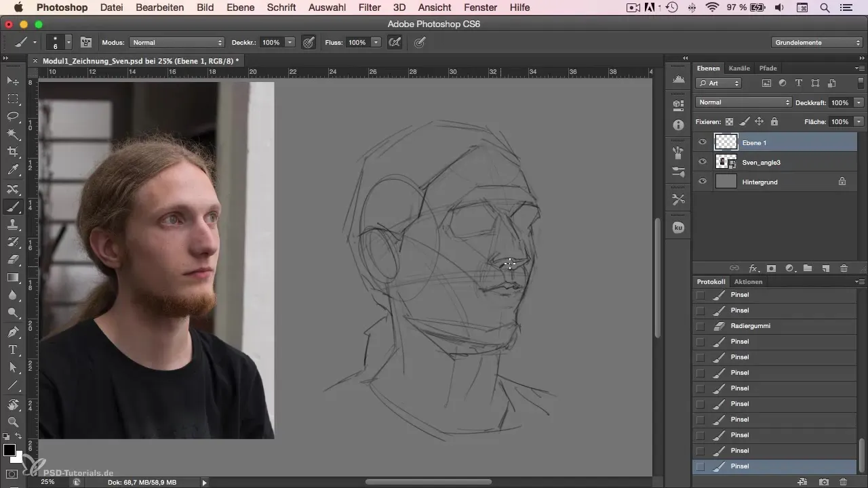Hide the Sven_angle3 layer
Screen dimensions: 868x488
click(x=703, y=162)
